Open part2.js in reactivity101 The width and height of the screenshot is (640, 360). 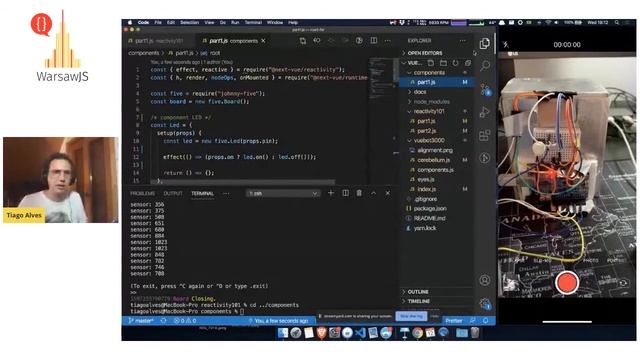pyautogui.click(x=426, y=131)
